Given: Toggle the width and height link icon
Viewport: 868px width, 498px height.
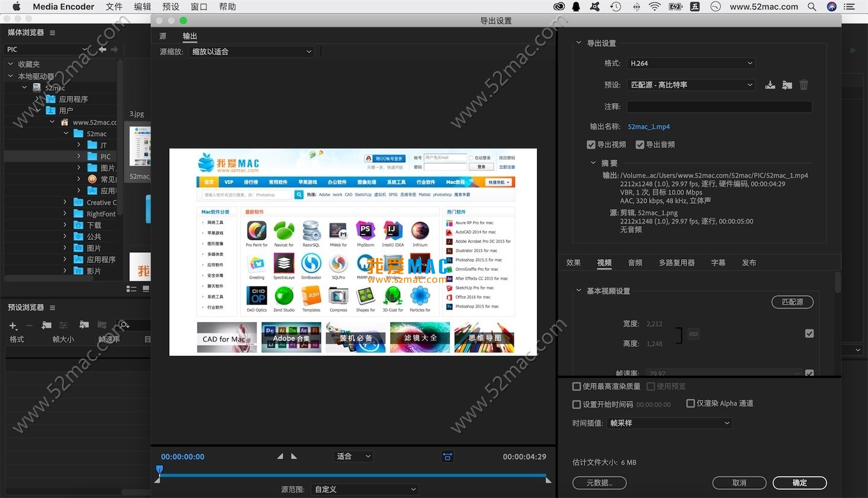Looking at the screenshot, I should click(x=694, y=333).
